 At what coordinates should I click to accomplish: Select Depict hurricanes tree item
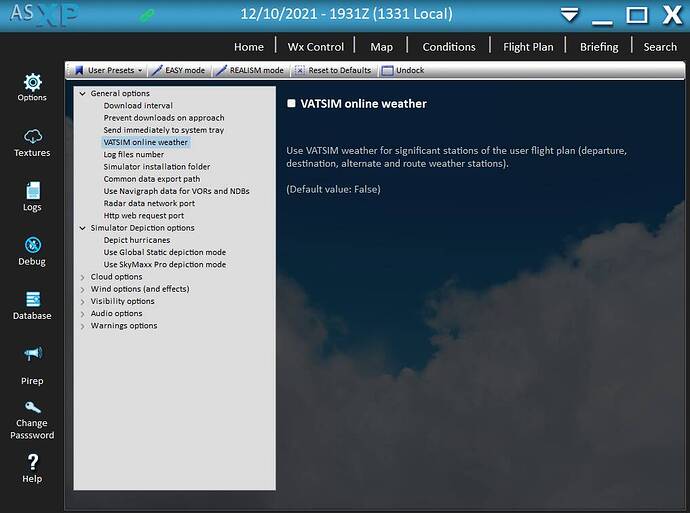pos(137,240)
